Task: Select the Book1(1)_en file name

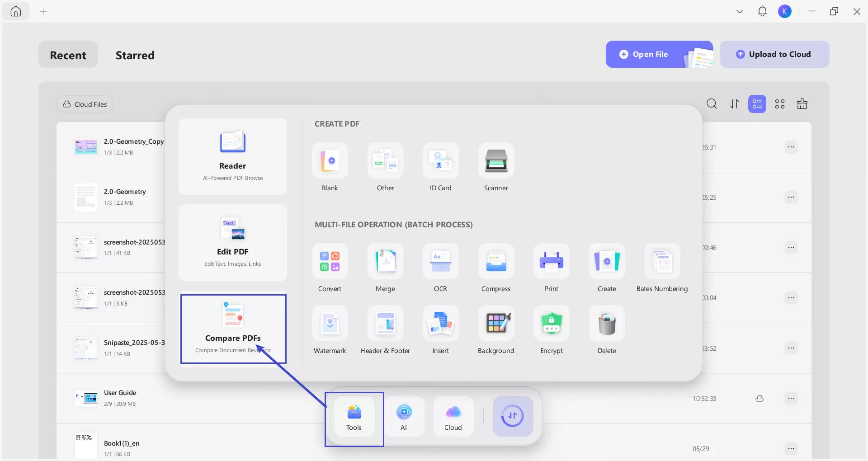Action: click(x=122, y=443)
